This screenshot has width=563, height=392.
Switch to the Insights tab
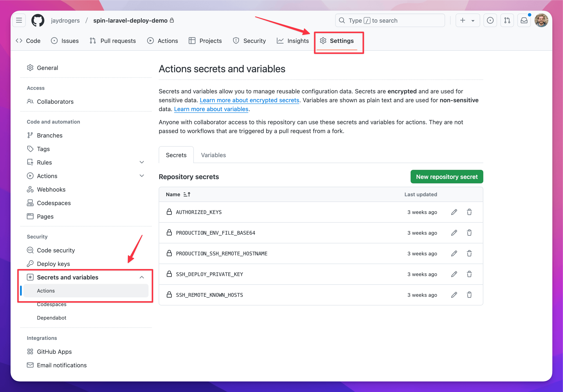point(292,41)
